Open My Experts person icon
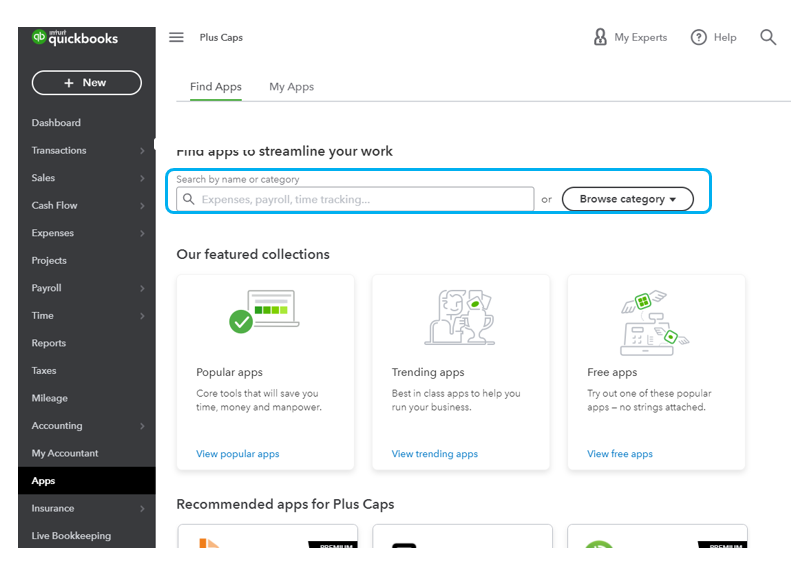The image size is (791, 565). (600, 37)
